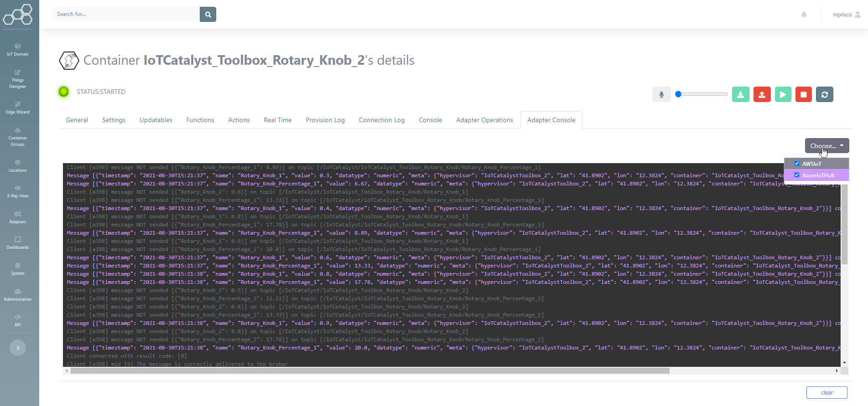Open Dashboards in the sidebar

(17, 243)
